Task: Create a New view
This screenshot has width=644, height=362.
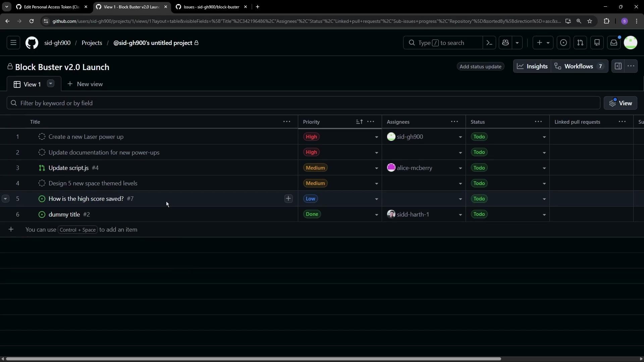Action: pos(85,84)
